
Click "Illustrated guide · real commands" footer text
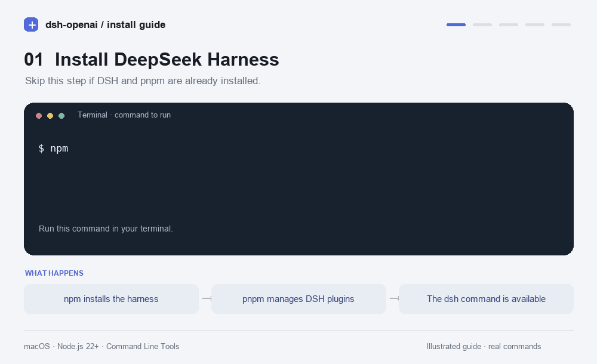(484, 347)
